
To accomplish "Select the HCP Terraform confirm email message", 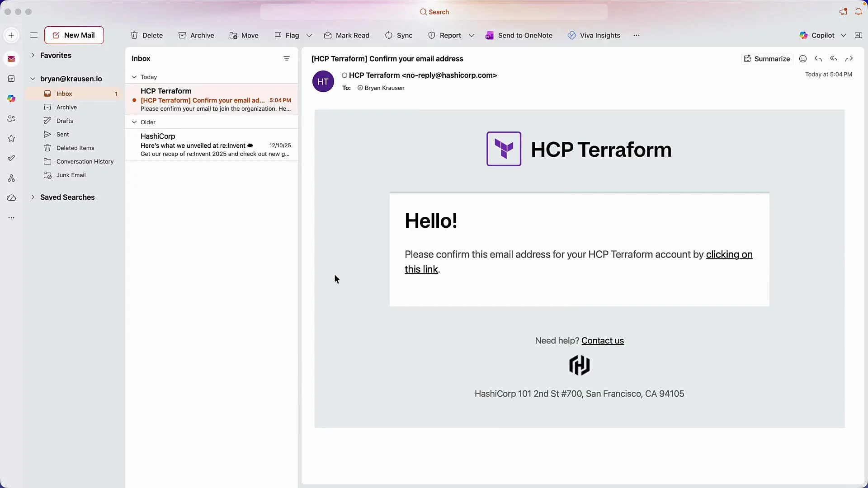I will pyautogui.click(x=212, y=99).
